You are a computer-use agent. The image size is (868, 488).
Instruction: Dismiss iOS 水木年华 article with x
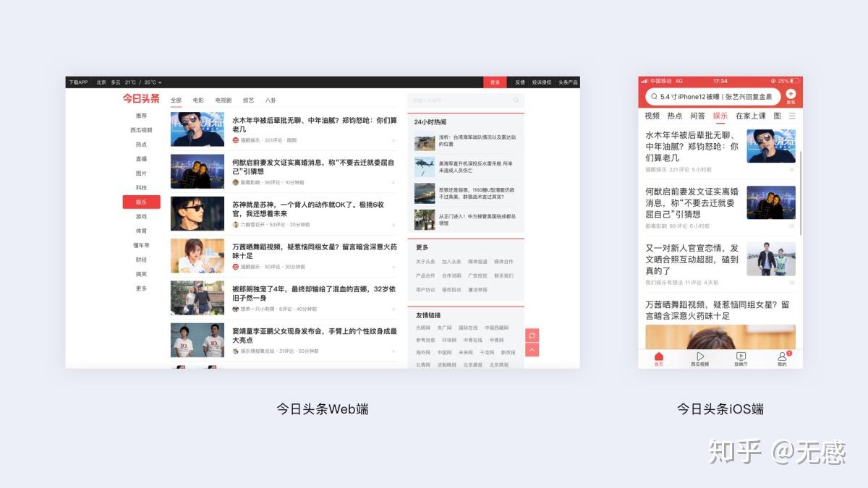(x=792, y=169)
